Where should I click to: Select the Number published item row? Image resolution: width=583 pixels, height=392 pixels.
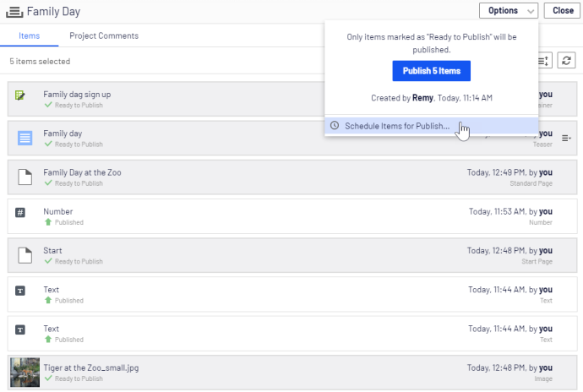(x=292, y=216)
